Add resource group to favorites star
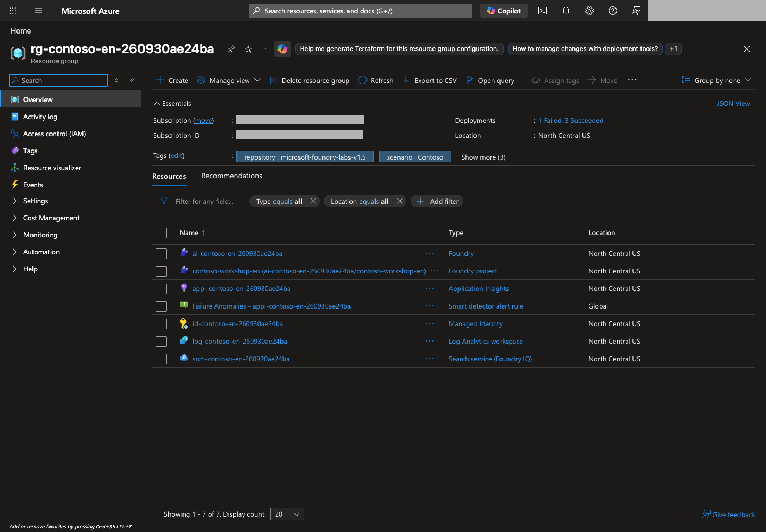 tap(248, 49)
